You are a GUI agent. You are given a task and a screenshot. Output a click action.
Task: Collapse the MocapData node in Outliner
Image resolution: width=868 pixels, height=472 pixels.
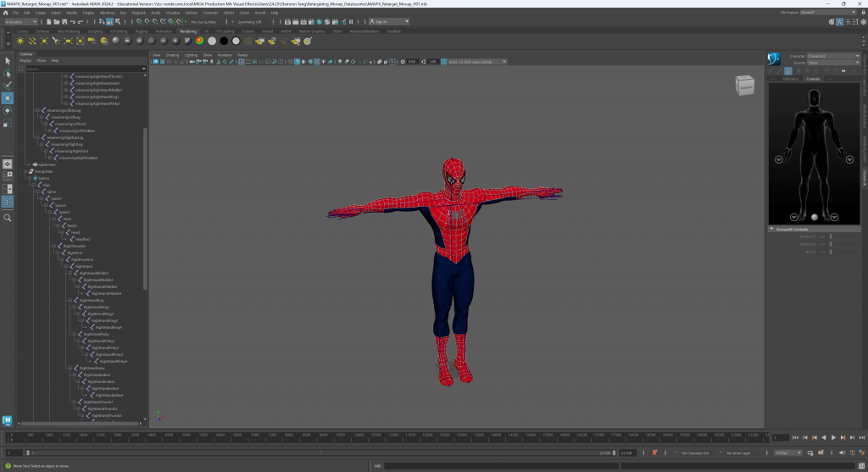click(x=25, y=171)
